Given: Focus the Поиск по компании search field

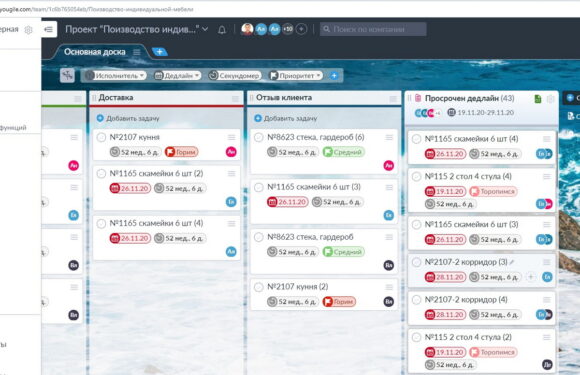Looking at the screenshot, I should (373, 29).
